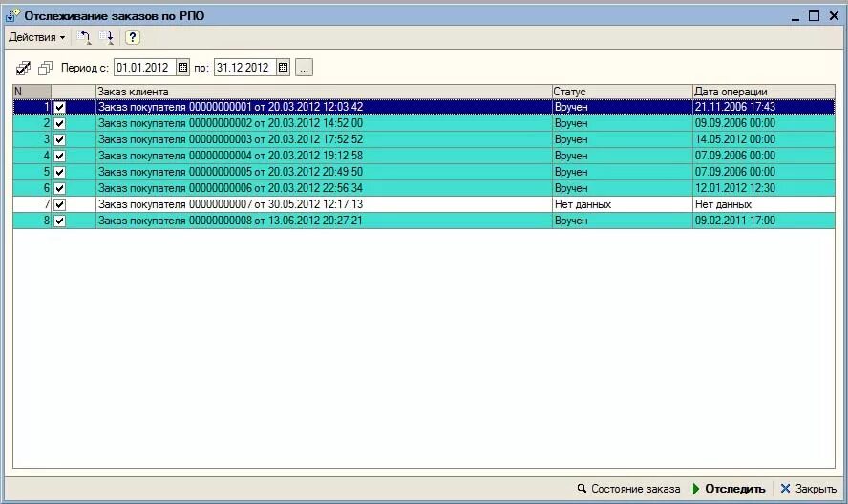The height and width of the screenshot is (504, 848).
Task: Select order 0000000003 from 20.03.2012 17:52:52
Action: [x=324, y=139]
